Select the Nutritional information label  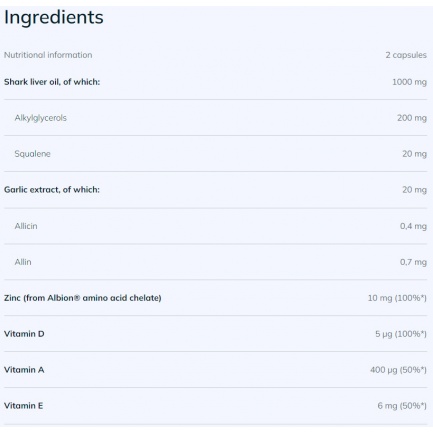click(48, 55)
